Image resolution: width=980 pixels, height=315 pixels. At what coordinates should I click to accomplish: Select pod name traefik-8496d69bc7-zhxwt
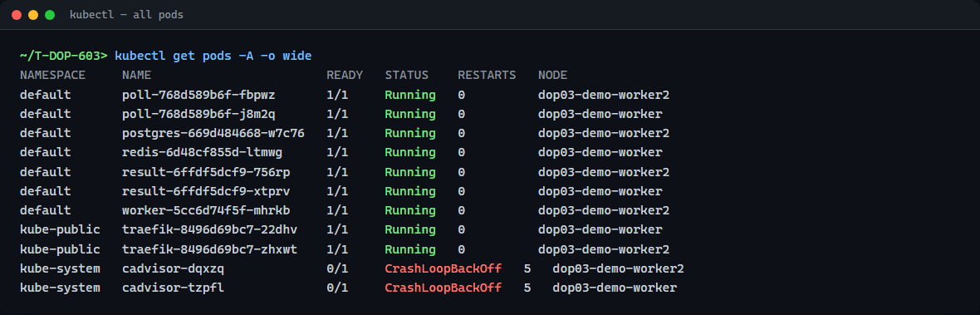click(210, 249)
